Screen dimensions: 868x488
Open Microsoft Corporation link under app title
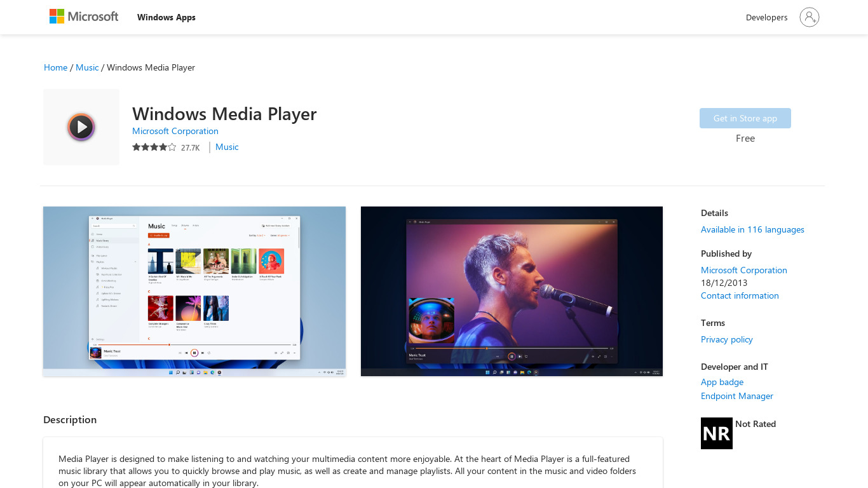[175, 131]
